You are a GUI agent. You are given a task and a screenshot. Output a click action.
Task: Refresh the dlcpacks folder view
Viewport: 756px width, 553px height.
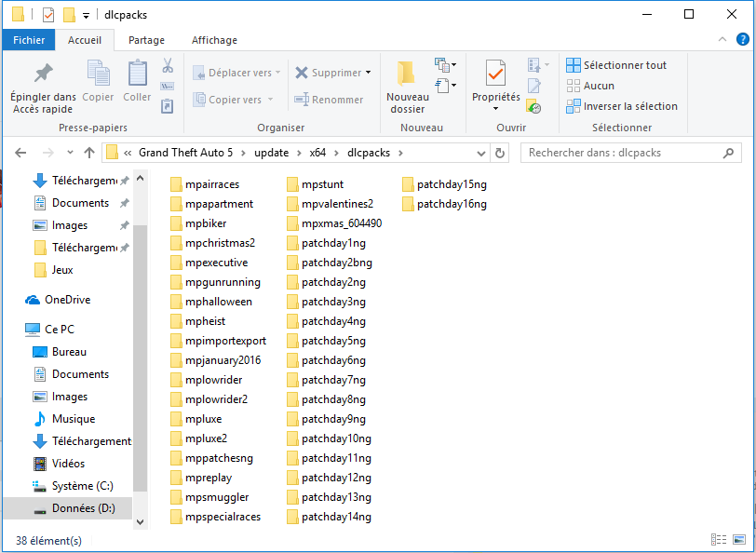[500, 153]
